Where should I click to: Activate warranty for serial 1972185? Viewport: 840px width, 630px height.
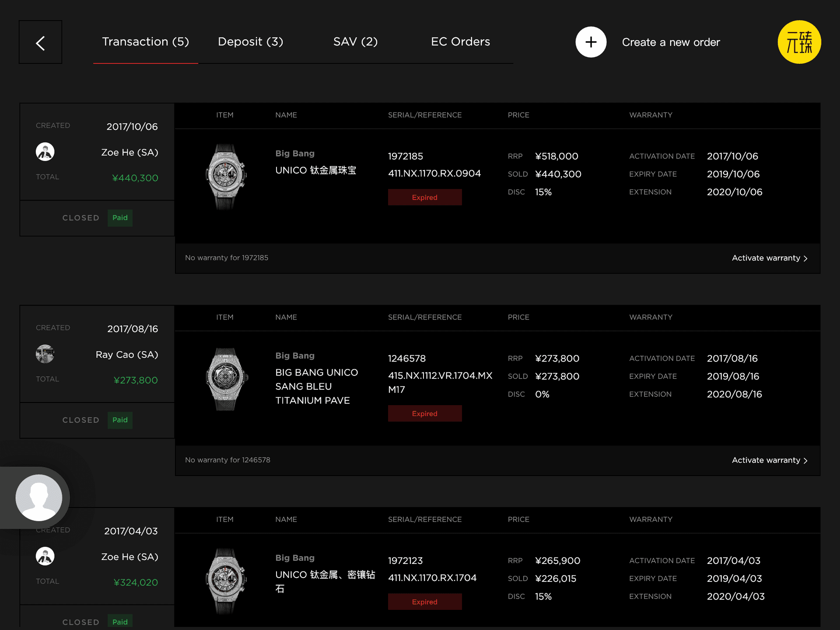tap(769, 258)
